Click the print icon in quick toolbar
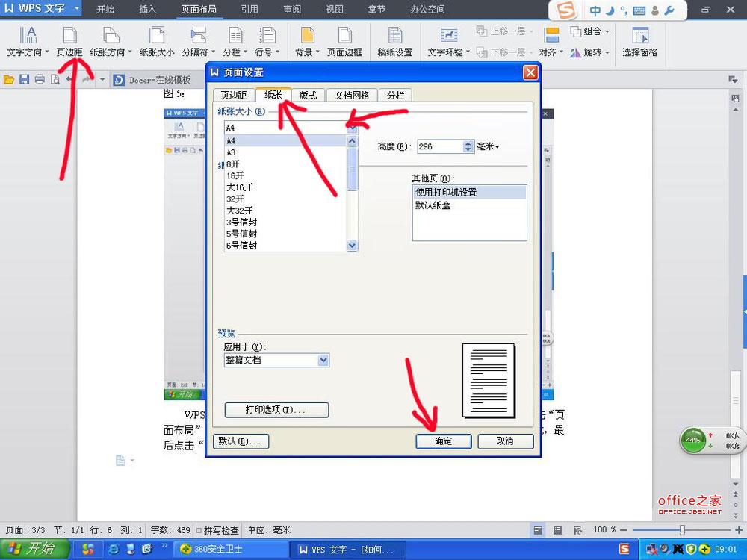 click(x=40, y=80)
